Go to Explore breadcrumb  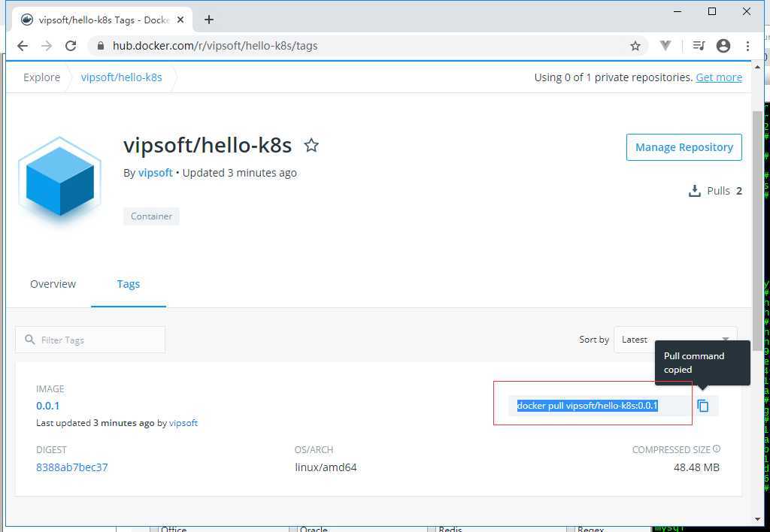click(42, 77)
